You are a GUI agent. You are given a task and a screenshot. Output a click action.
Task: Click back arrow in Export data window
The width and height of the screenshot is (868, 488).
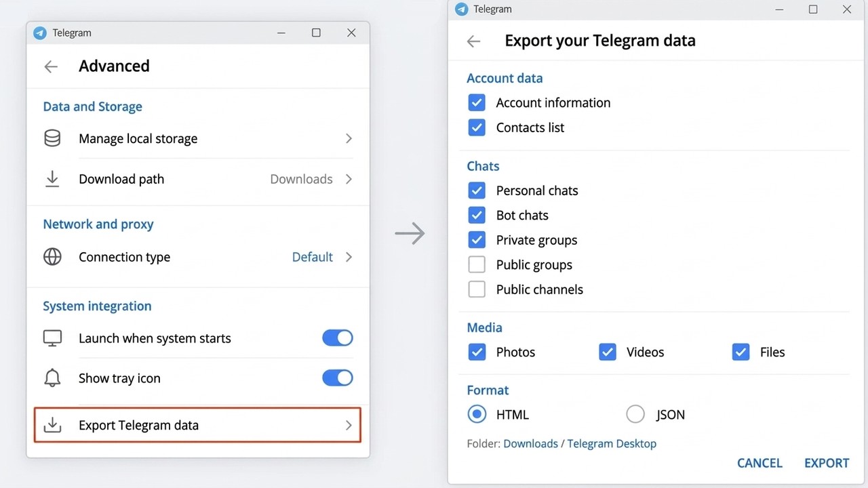point(473,41)
